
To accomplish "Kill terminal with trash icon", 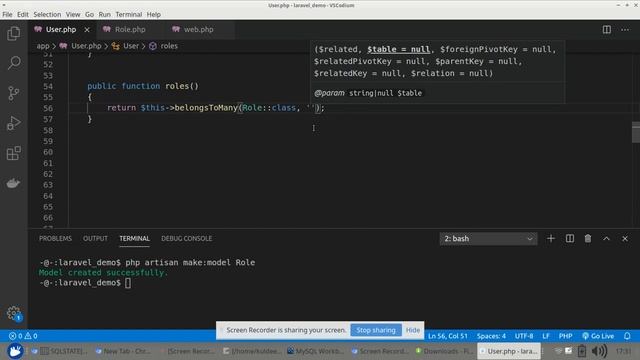I will 588,238.
